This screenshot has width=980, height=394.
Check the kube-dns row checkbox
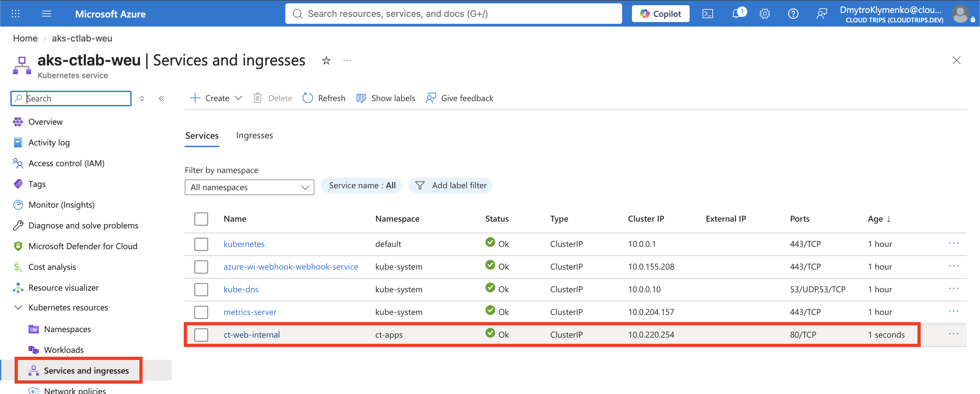[201, 289]
